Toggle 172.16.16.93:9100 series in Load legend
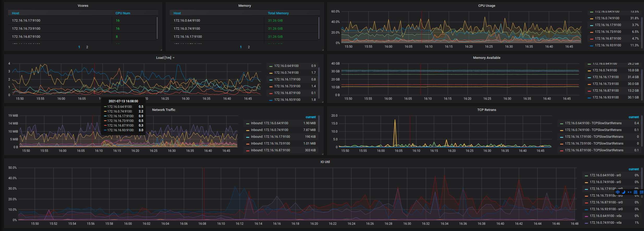Image resolution: width=644 pixels, height=231 pixels. pos(287,100)
